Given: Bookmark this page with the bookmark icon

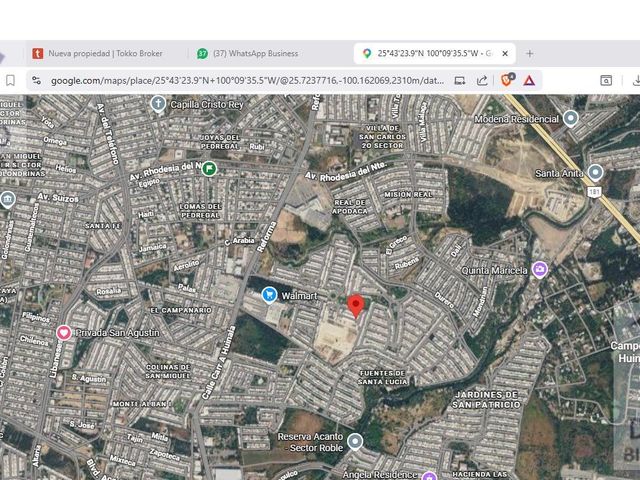Looking at the screenshot, I should pyautogui.click(x=11, y=80).
